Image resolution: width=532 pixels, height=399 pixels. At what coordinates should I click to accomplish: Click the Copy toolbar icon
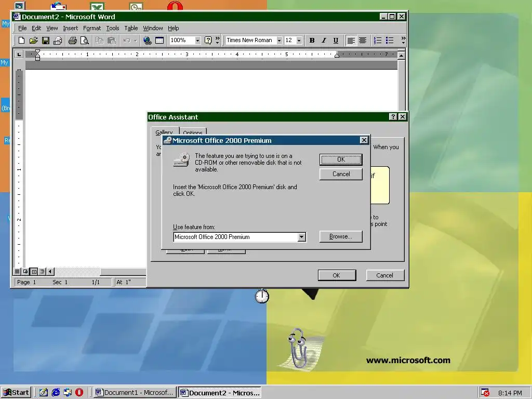click(99, 41)
